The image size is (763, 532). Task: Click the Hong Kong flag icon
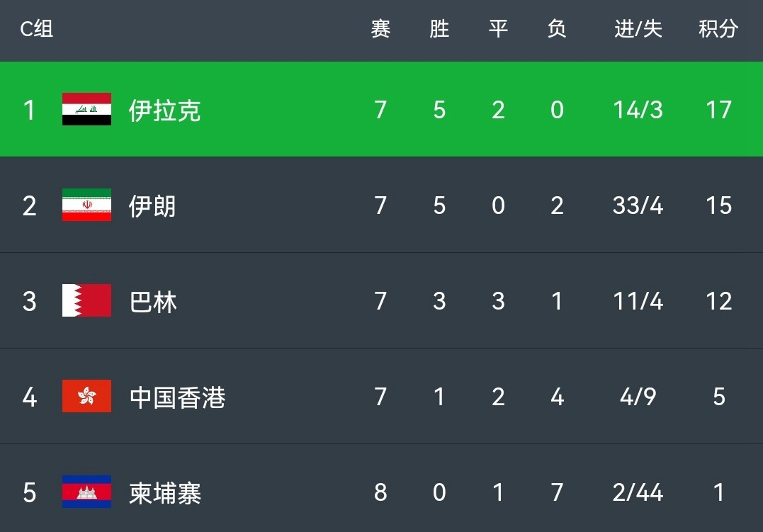86,396
